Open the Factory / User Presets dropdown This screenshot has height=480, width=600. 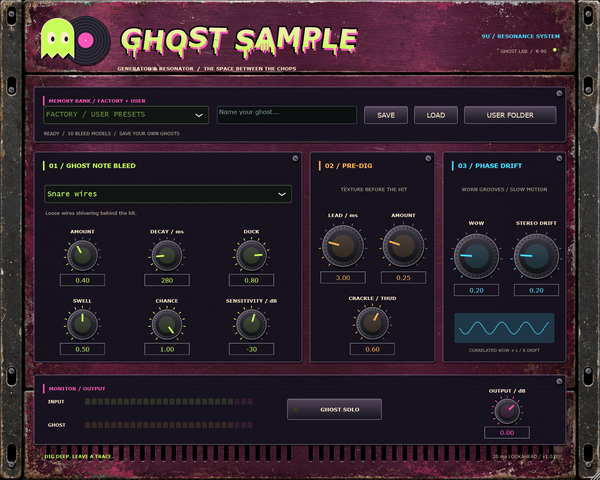[126, 115]
